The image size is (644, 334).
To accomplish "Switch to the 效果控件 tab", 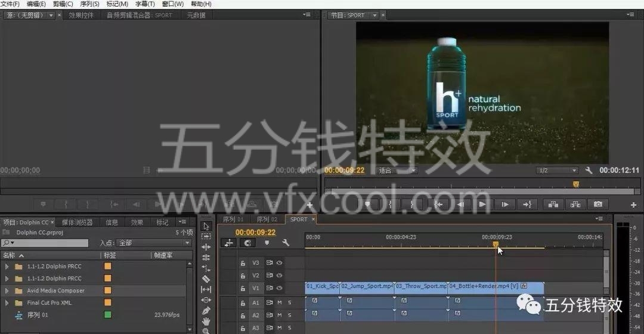I will [81, 15].
